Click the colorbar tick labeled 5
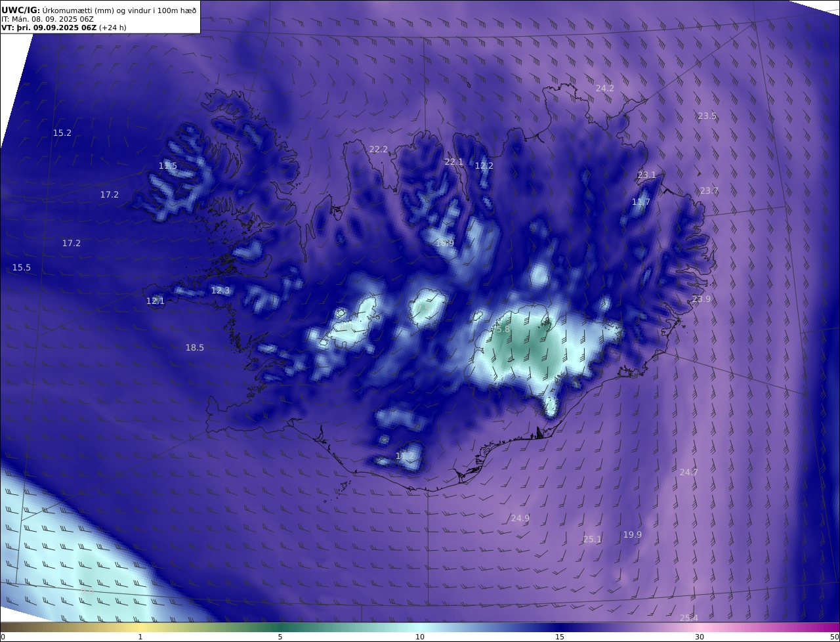The width and height of the screenshot is (840, 642). click(280, 637)
